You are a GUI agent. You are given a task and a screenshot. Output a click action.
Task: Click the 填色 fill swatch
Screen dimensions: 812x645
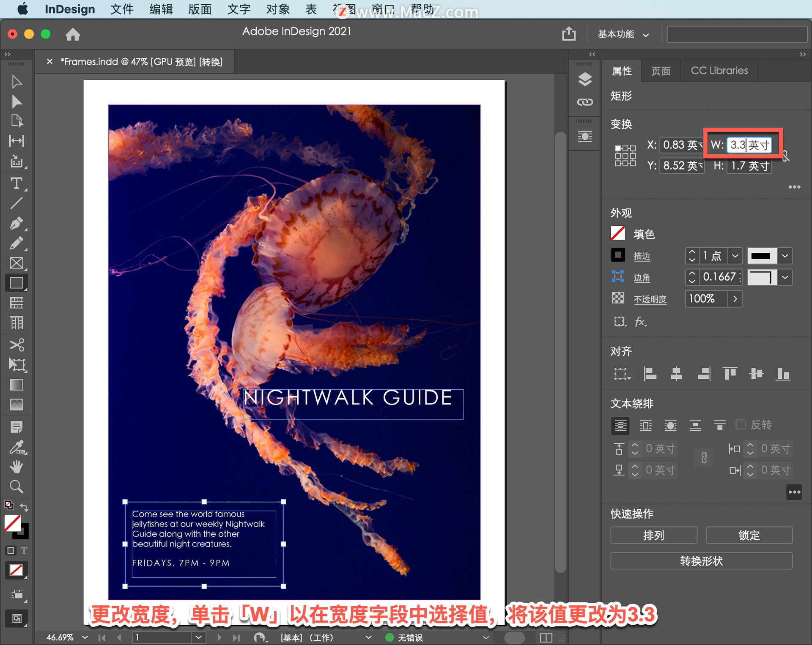(618, 233)
